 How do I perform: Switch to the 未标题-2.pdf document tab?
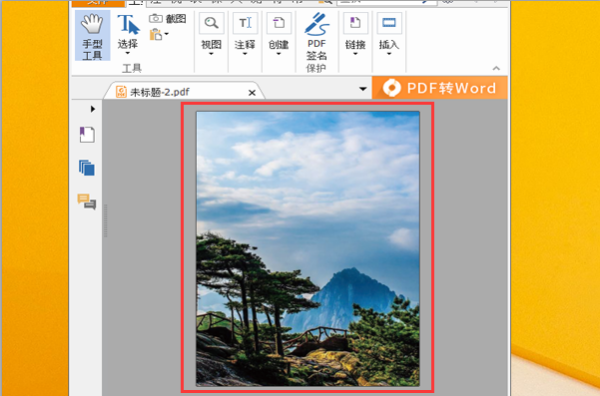click(184, 92)
